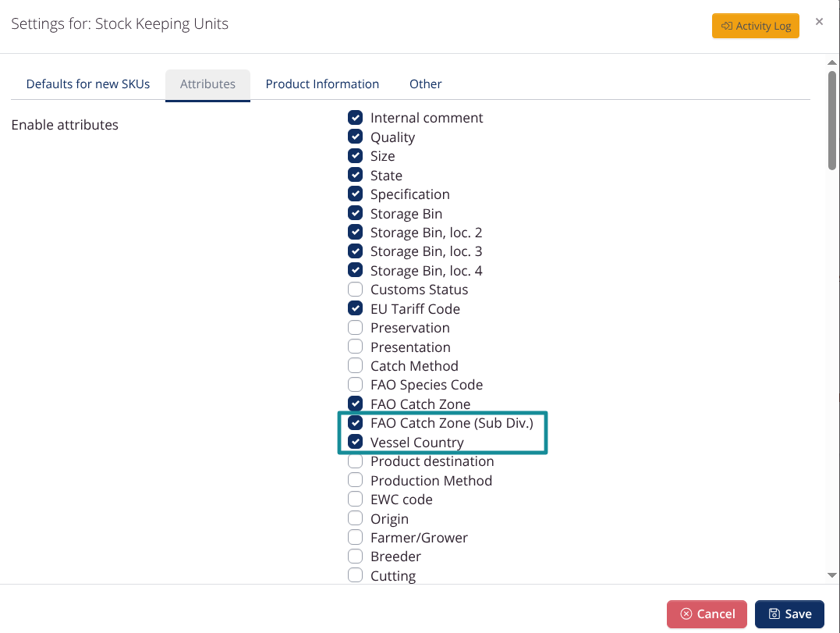Close the settings dialog with X
The image size is (840, 633).
[819, 21]
